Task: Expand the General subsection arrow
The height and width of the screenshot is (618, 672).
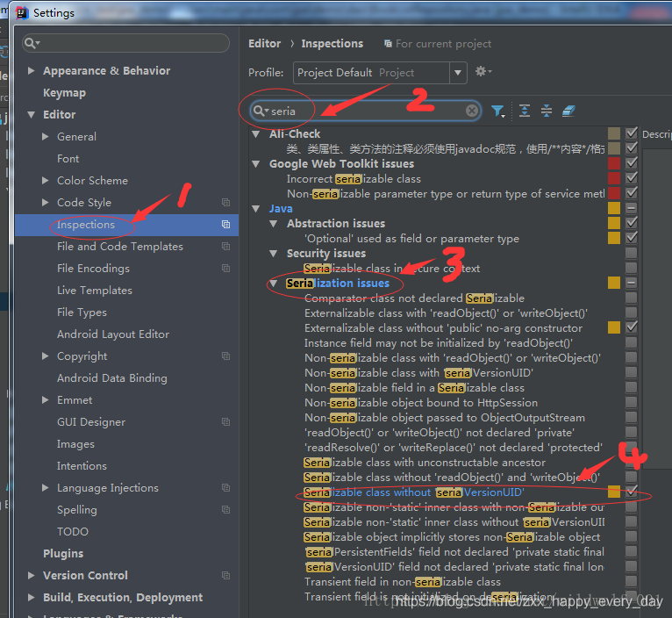Action: click(x=45, y=136)
